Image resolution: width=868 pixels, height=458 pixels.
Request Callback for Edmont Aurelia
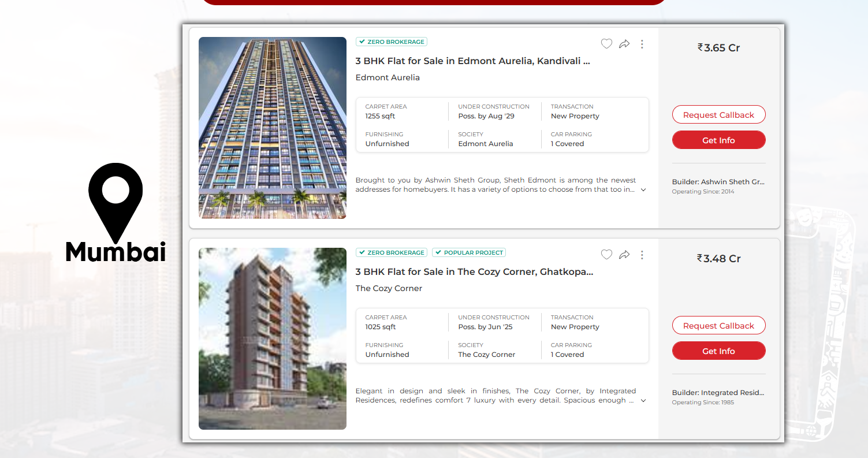tap(718, 114)
